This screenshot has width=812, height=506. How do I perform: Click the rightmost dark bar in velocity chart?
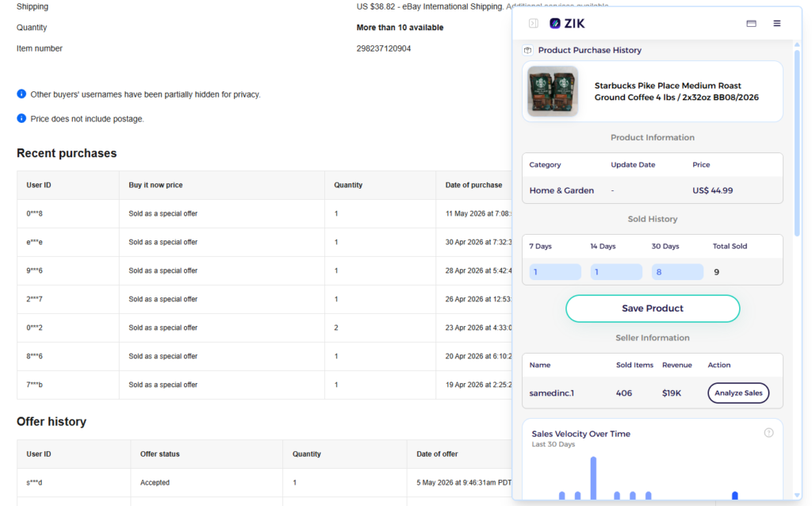[735, 496]
